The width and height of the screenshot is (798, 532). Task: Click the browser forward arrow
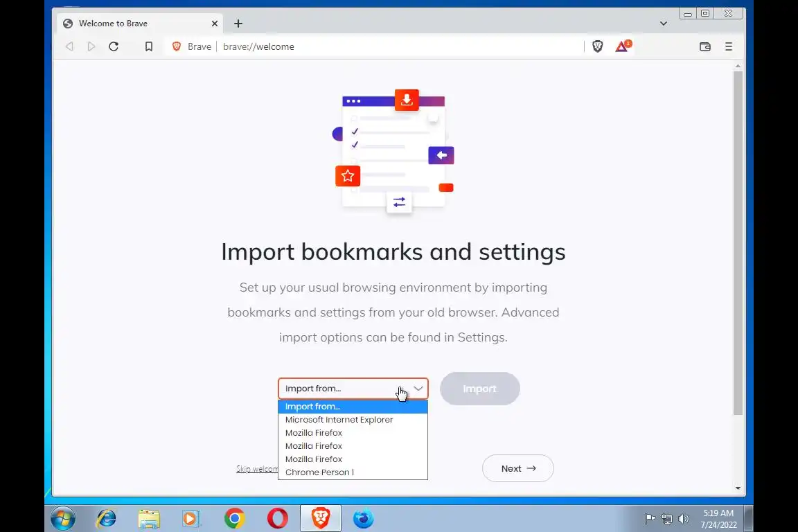coord(91,46)
